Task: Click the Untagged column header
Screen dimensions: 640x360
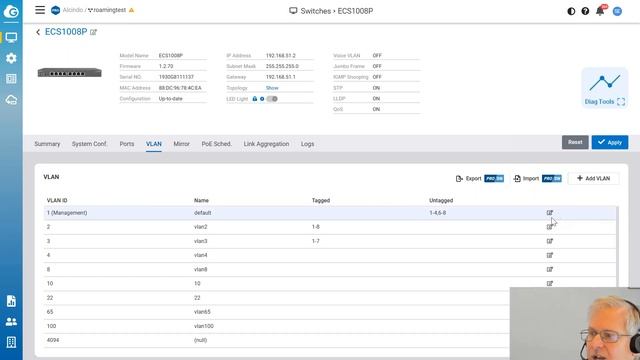Action: (x=441, y=200)
